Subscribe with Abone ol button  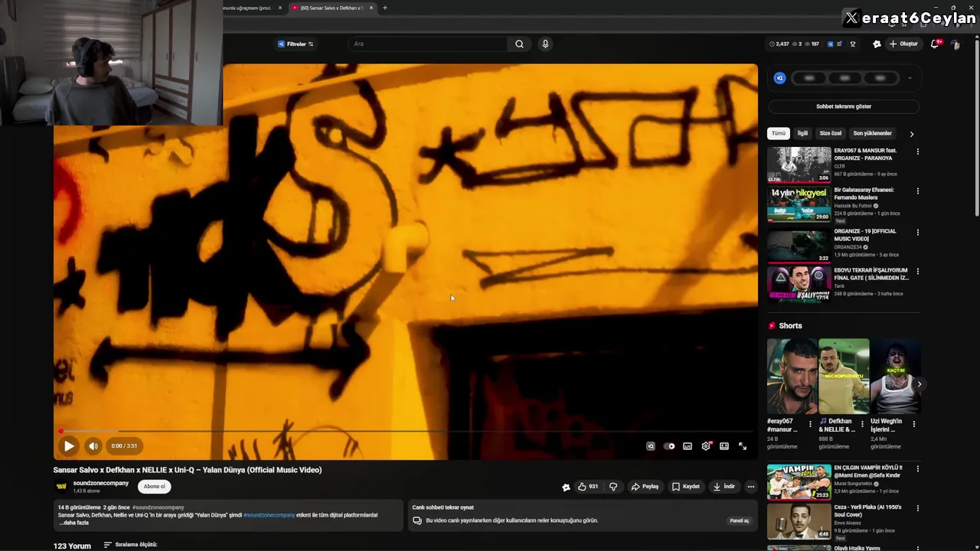(x=155, y=487)
